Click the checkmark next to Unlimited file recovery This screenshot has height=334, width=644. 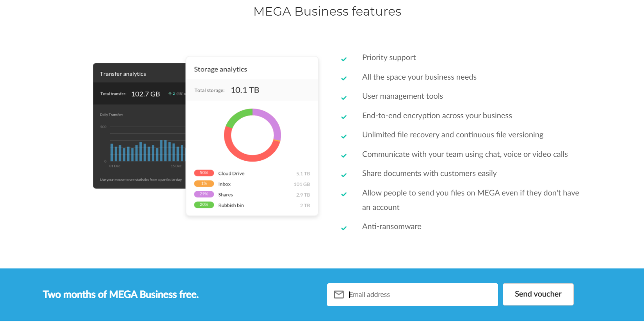344,137
